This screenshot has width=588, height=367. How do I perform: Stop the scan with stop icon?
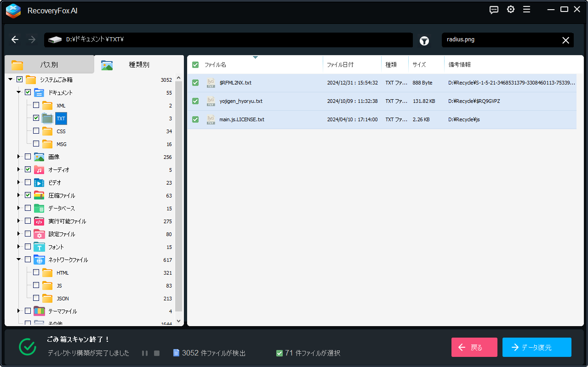pyautogui.click(x=157, y=353)
